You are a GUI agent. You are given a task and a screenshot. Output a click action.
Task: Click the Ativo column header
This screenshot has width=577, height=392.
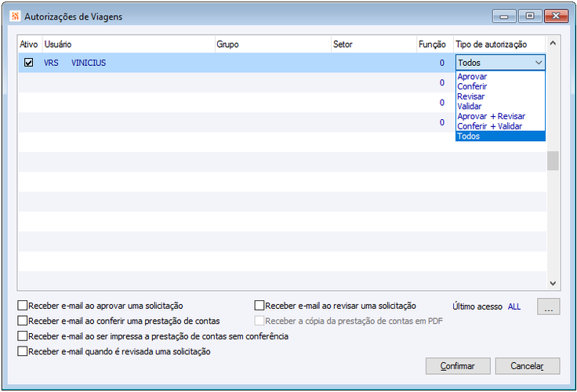coord(31,44)
